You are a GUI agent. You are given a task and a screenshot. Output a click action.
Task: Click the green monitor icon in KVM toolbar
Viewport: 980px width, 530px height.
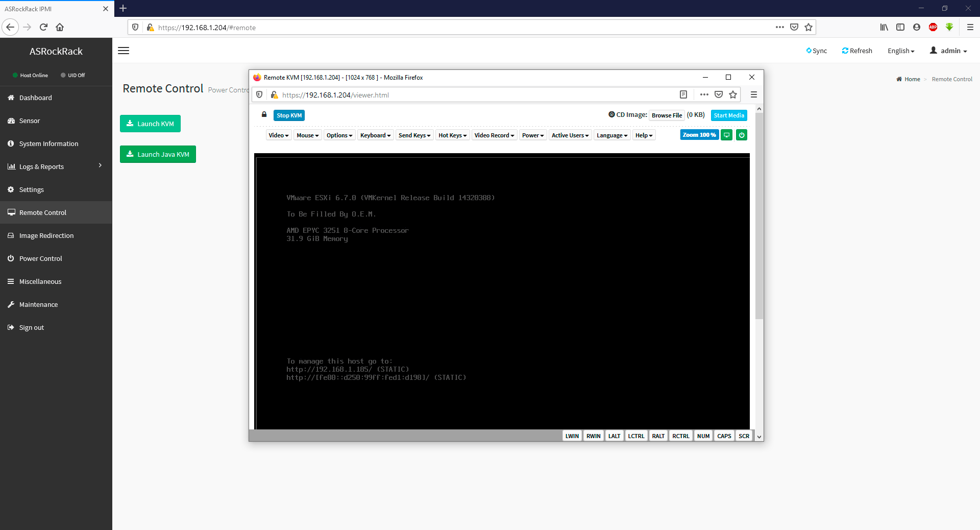727,135
